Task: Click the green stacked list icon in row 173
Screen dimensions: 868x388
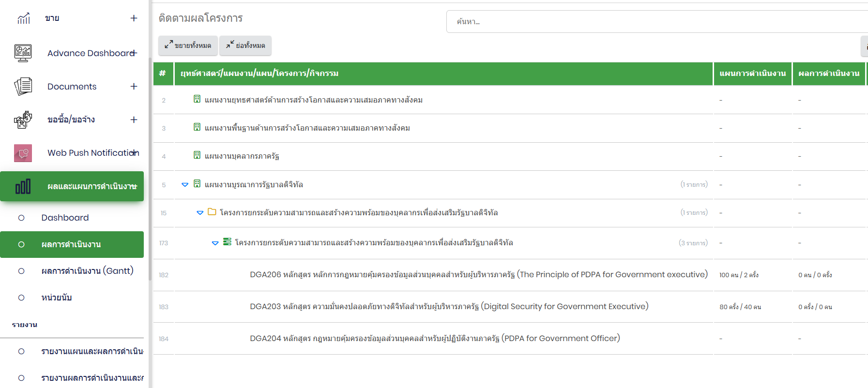Action: (227, 242)
